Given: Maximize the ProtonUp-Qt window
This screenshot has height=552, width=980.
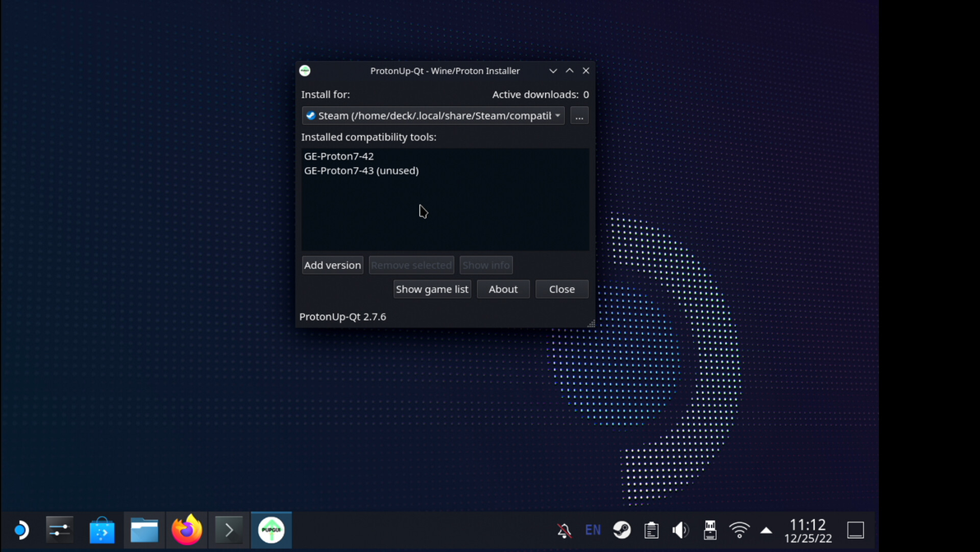Looking at the screenshot, I should point(570,71).
